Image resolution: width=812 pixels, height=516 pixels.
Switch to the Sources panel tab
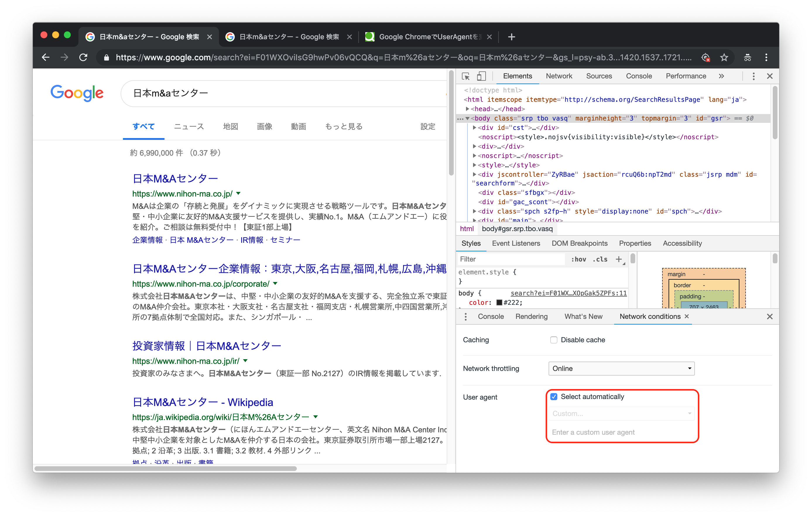[x=599, y=76]
